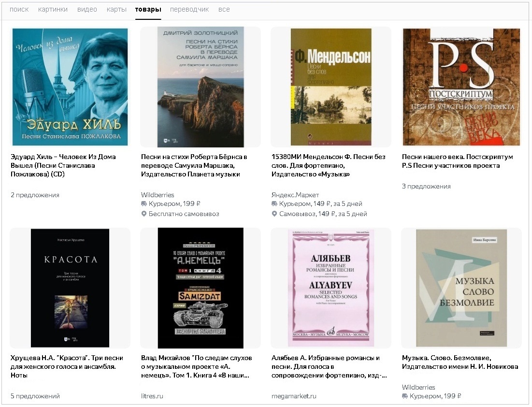Click the Музыка Слово Безмолвие cover

461,288
